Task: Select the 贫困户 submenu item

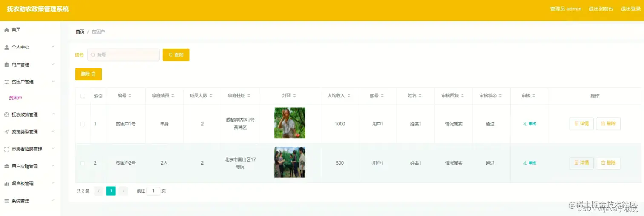Action: (x=15, y=98)
